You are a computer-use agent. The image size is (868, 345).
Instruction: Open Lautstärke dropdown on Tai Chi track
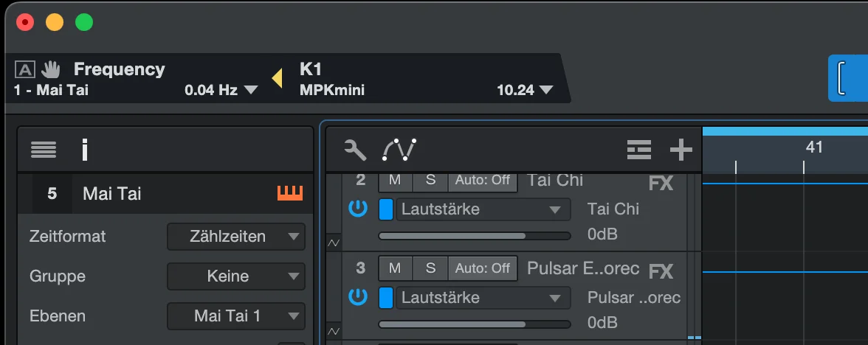[x=483, y=209]
